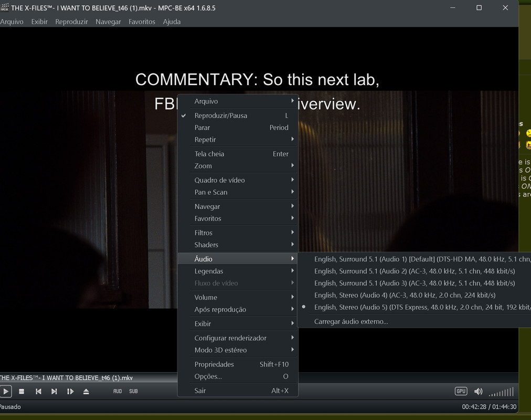Open the Arquivo menu in menu bar
This screenshot has height=420, width=531.
(12, 22)
